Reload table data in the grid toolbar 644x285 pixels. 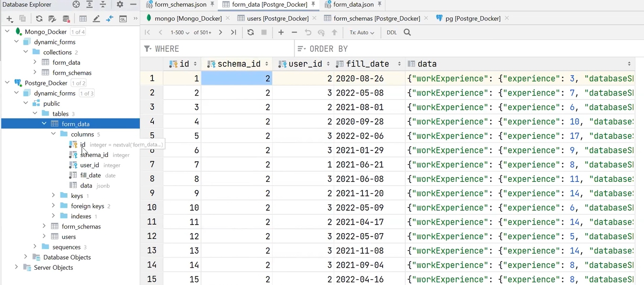click(x=251, y=32)
